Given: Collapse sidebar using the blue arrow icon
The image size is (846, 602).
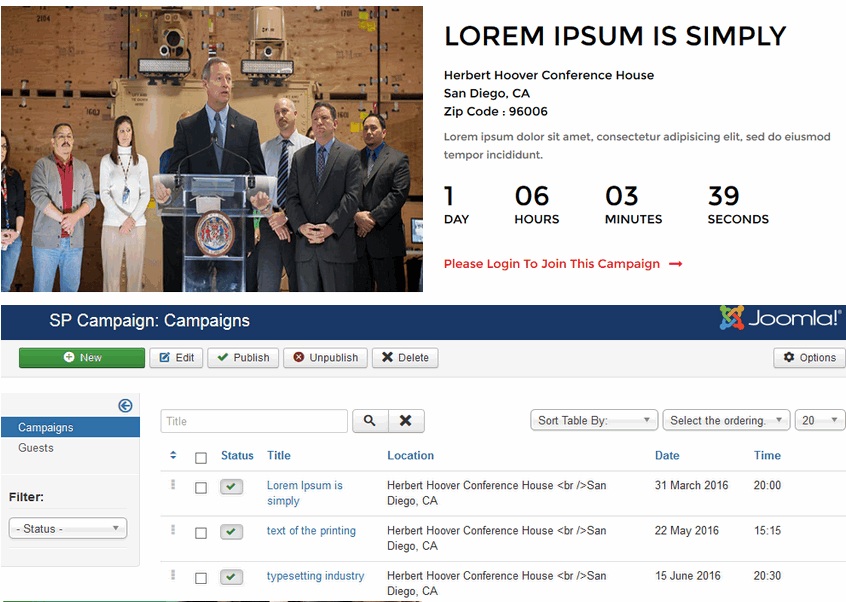Looking at the screenshot, I should coord(125,405).
